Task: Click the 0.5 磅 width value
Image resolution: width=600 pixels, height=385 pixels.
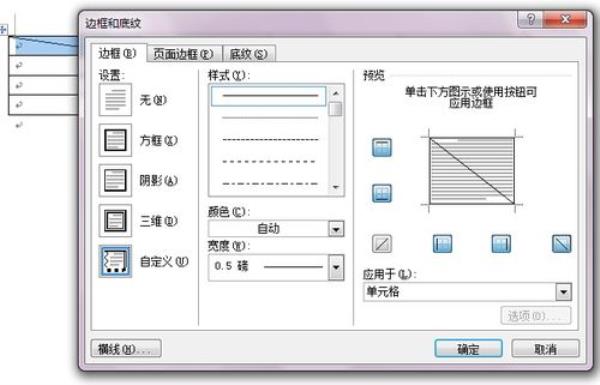Action: (x=232, y=266)
